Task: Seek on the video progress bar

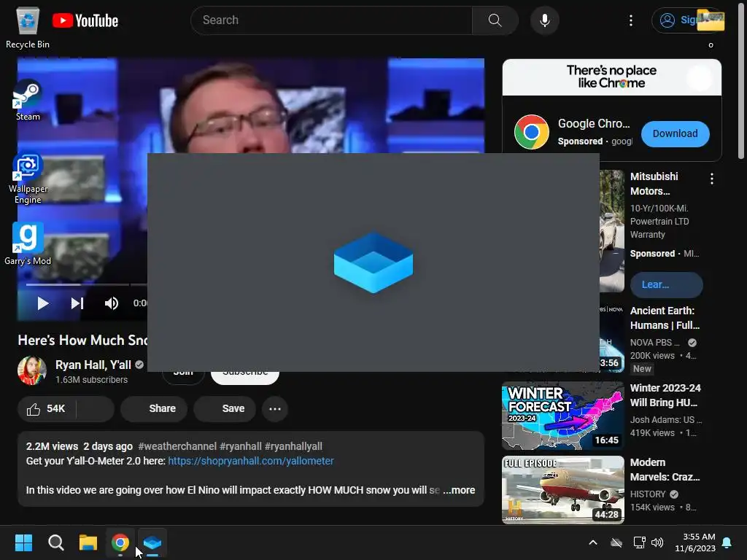Action: click(x=86, y=284)
